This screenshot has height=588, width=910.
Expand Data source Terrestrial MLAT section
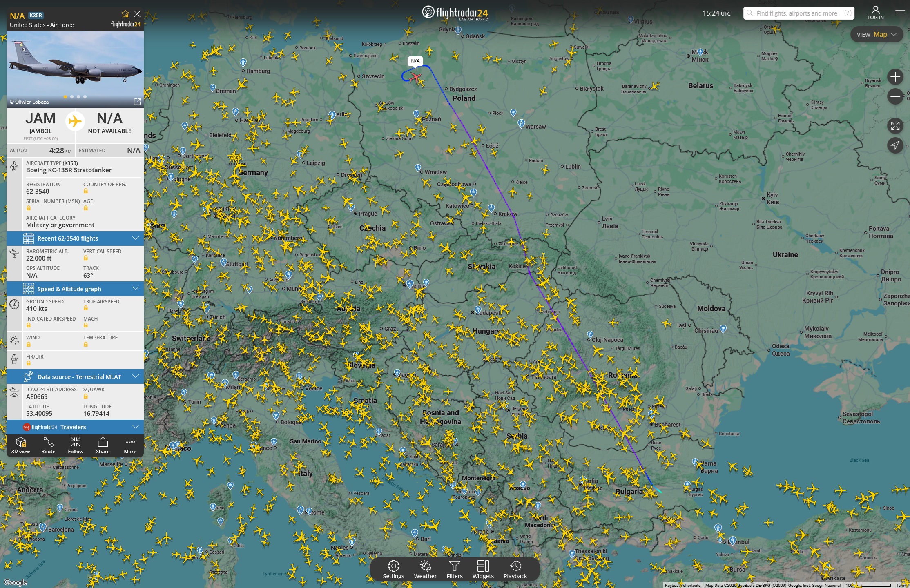click(x=75, y=377)
